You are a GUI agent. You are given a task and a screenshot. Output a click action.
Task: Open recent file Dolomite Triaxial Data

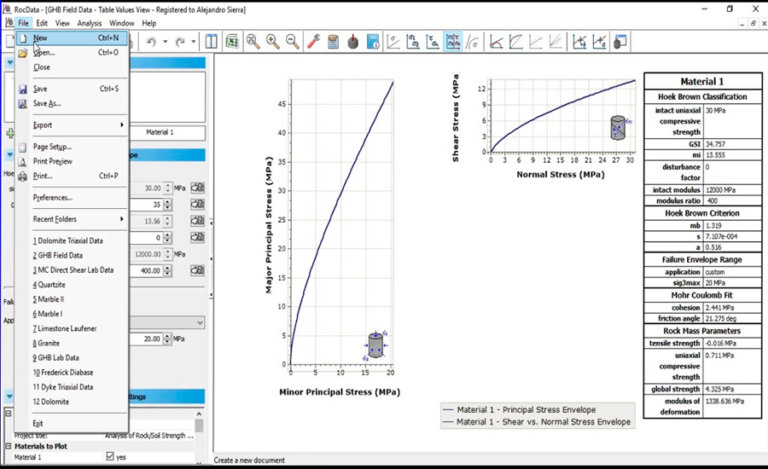72,240
